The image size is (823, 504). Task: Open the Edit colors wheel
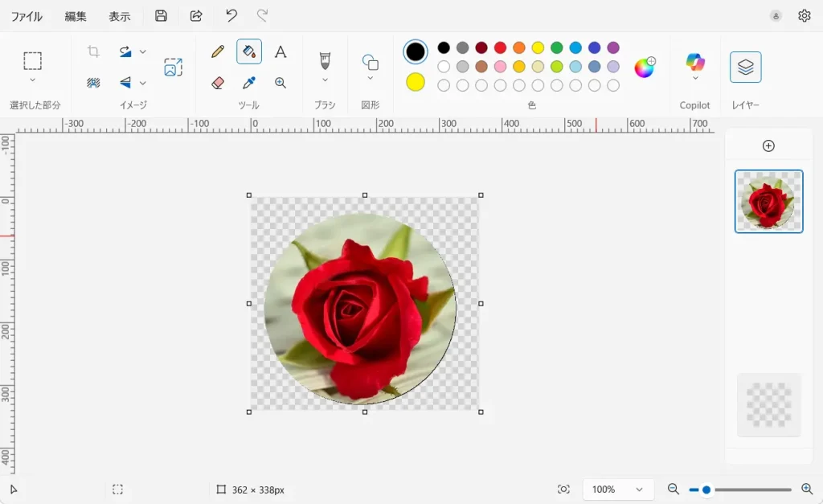[x=645, y=68]
